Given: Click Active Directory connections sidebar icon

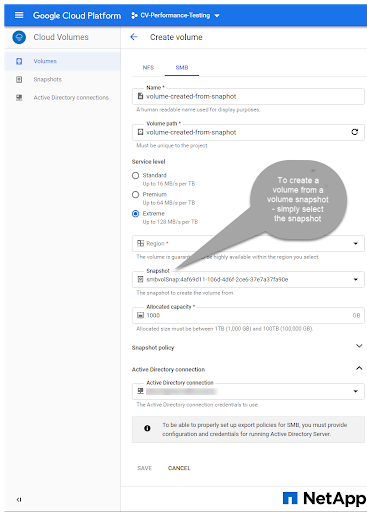Looking at the screenshot, I should (x=19, y=98).
